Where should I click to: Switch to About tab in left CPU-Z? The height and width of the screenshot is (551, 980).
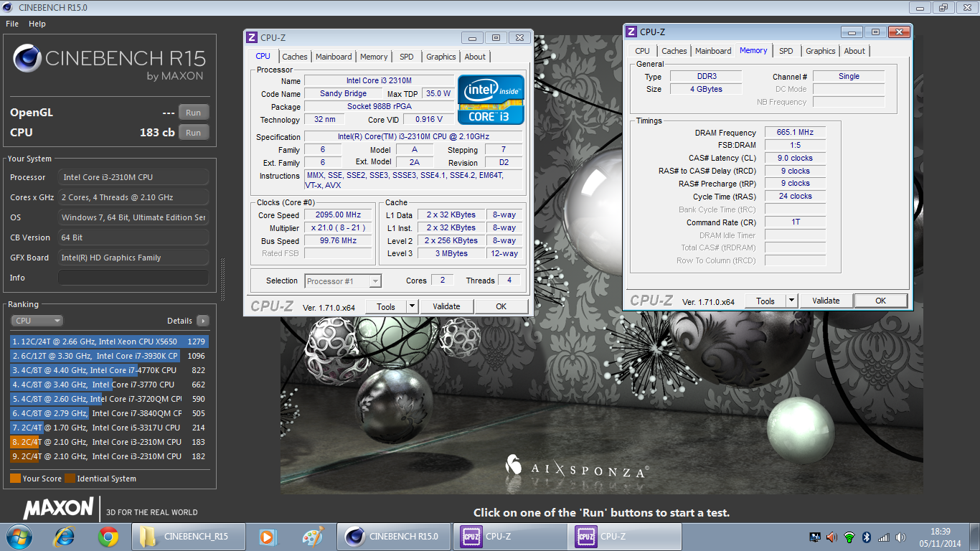tap(475, 57)
